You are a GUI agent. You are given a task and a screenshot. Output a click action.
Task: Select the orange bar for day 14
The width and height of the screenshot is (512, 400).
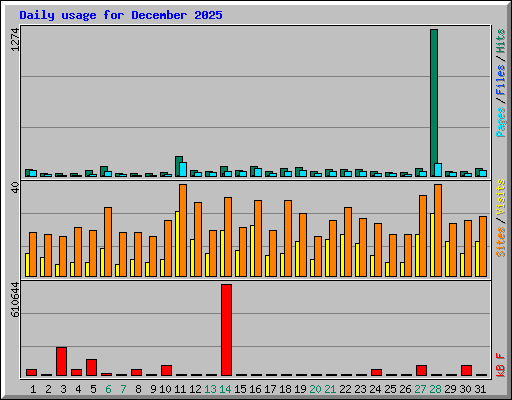[x=228, y=237]
